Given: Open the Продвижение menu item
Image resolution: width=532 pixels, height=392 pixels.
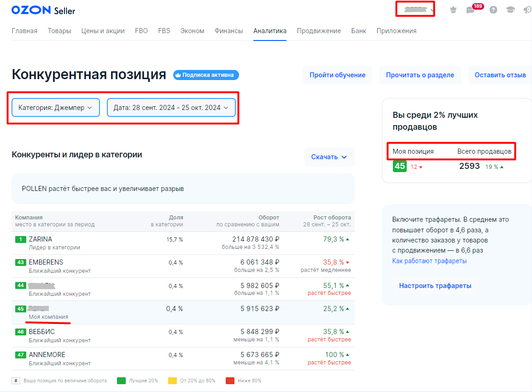Looking at the screenshot, I should (319, 31).
